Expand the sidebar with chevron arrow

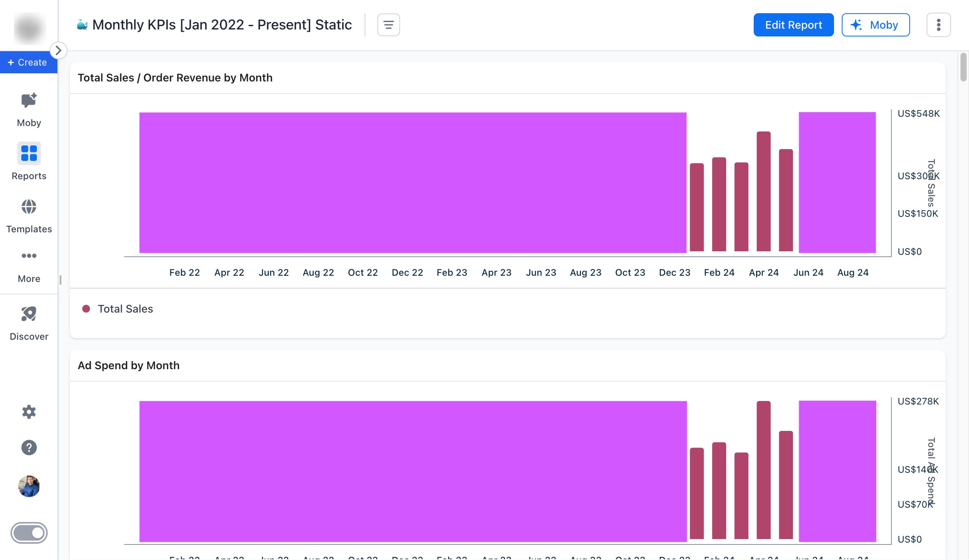59,50
